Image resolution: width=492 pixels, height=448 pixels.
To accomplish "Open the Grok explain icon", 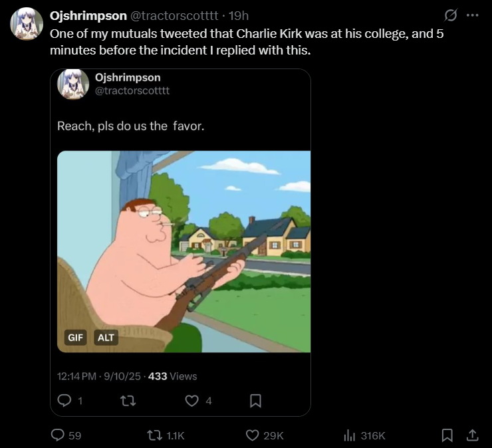I will pyautogui.click(x=450, y=15).
